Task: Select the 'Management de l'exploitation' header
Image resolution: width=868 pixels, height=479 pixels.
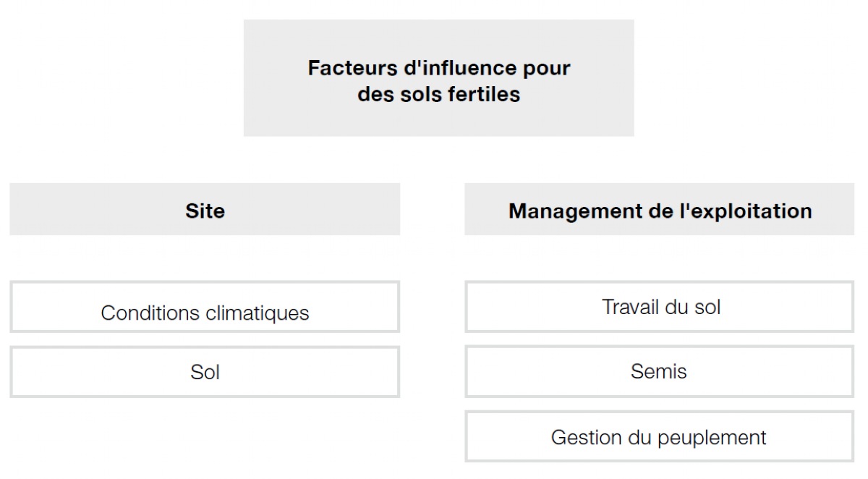Action: 660,209
